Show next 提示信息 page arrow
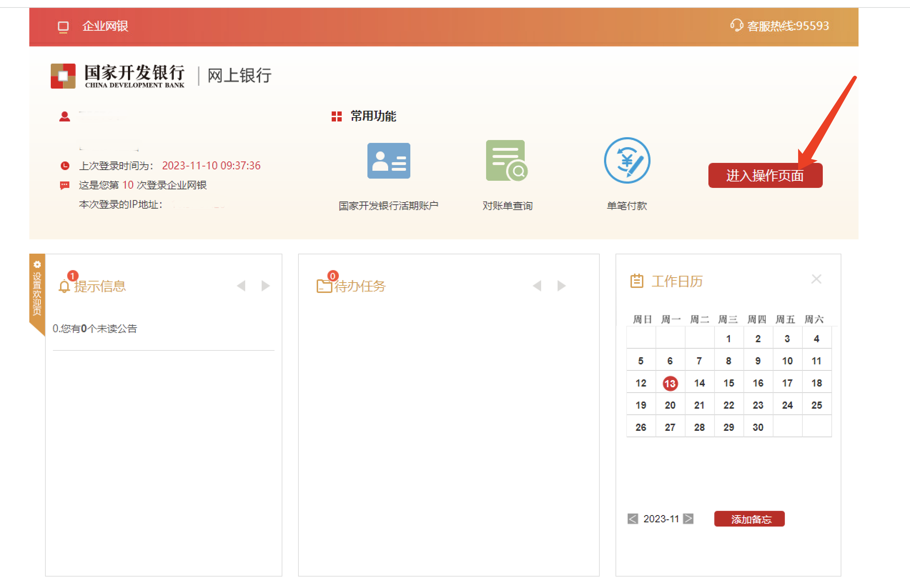910x588 pixels. (266, 285)
